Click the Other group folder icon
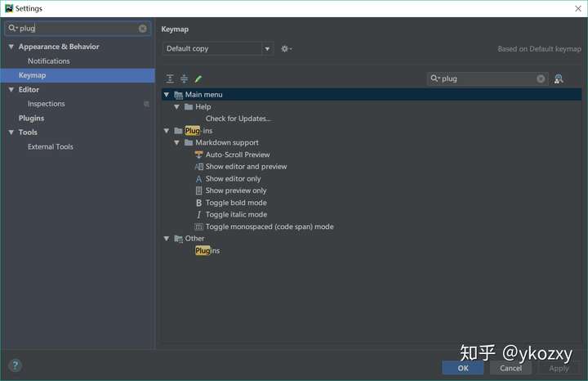 click(179, 239)
